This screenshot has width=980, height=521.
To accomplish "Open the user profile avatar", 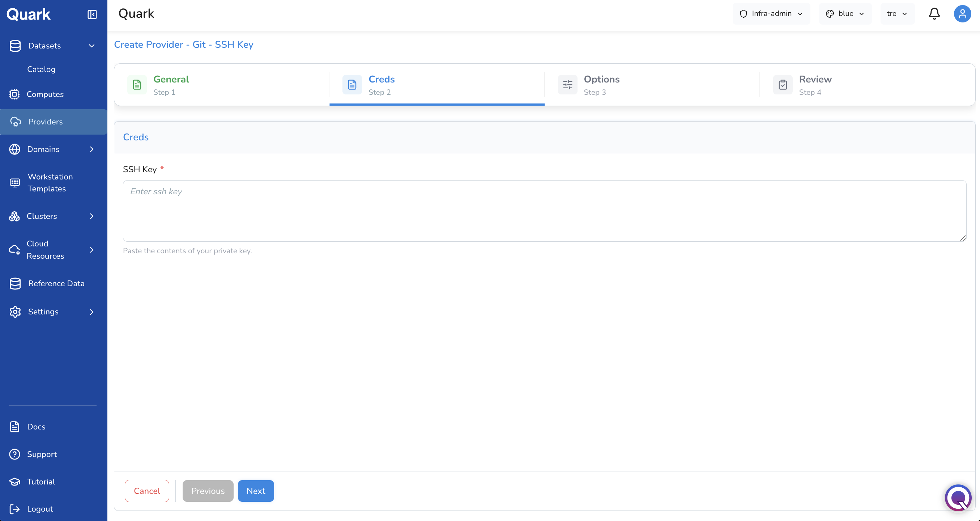I will 962,14.
